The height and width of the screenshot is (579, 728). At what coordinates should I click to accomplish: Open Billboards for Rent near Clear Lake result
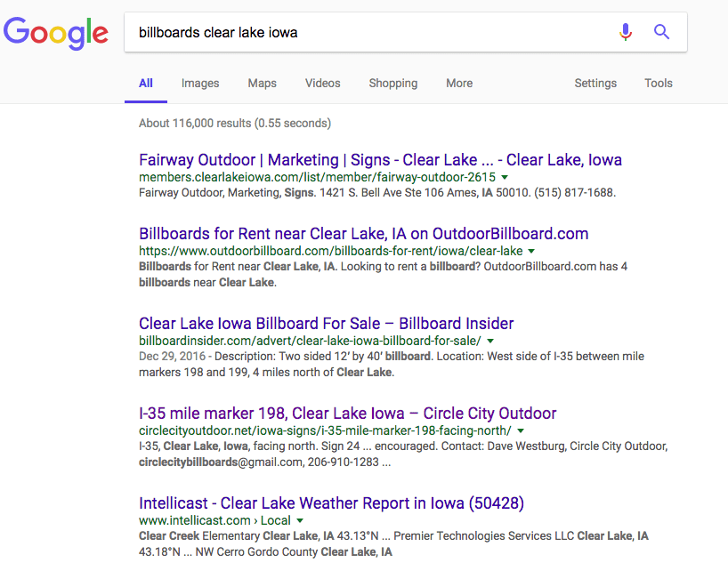pos(363,233)
